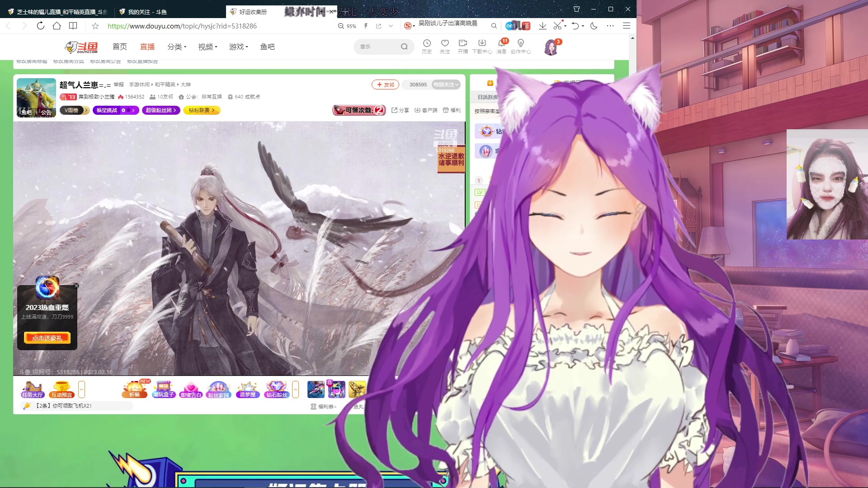Viewport: 868px width, 488px height.
Task: Click the 客户端 client link
Action: point(426,110)
